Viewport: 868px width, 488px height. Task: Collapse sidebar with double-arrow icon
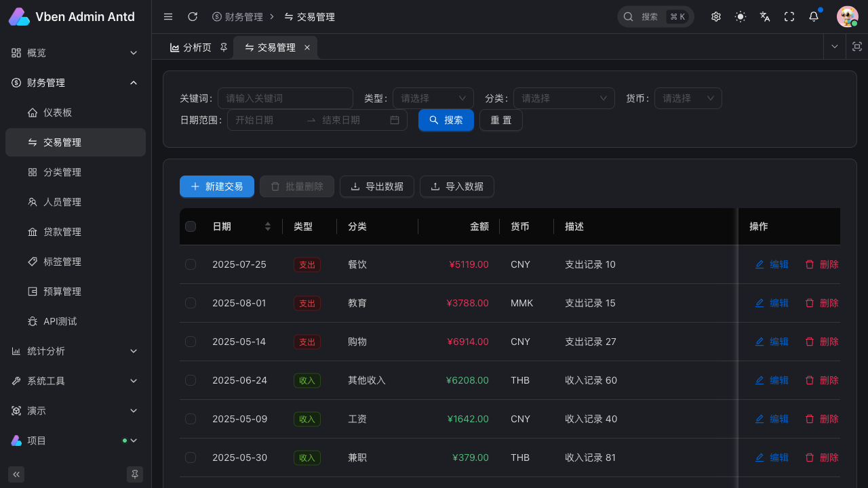coord(16,474)
